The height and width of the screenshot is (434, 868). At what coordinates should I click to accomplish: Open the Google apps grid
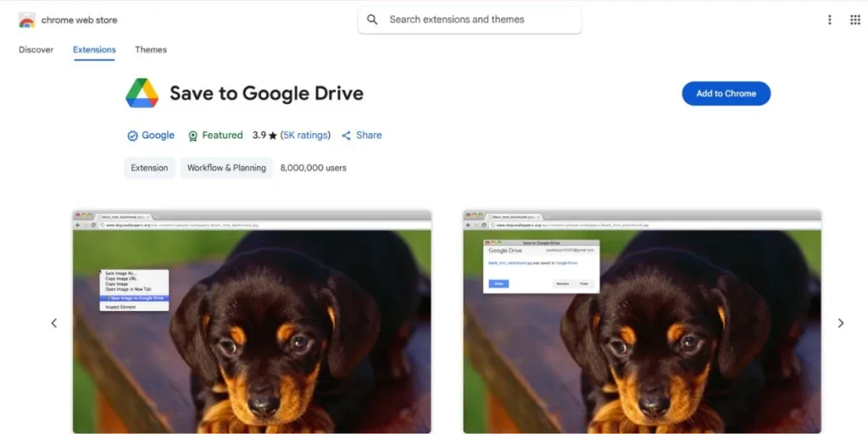pos(854,20)
